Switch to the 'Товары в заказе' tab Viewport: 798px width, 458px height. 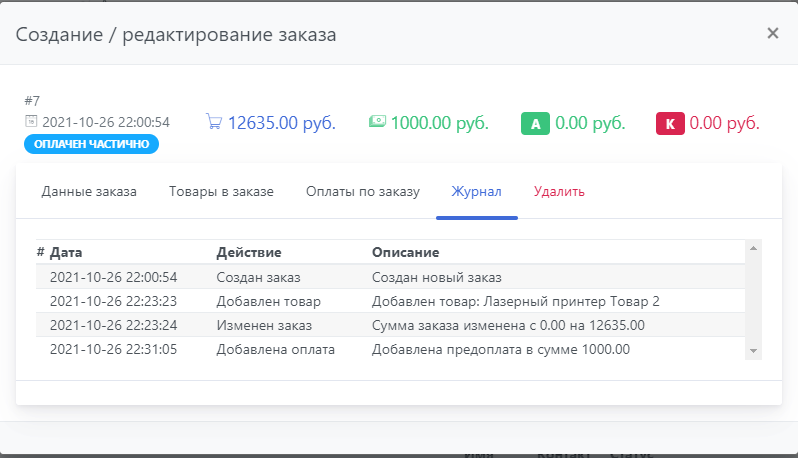tap(221, 191)
